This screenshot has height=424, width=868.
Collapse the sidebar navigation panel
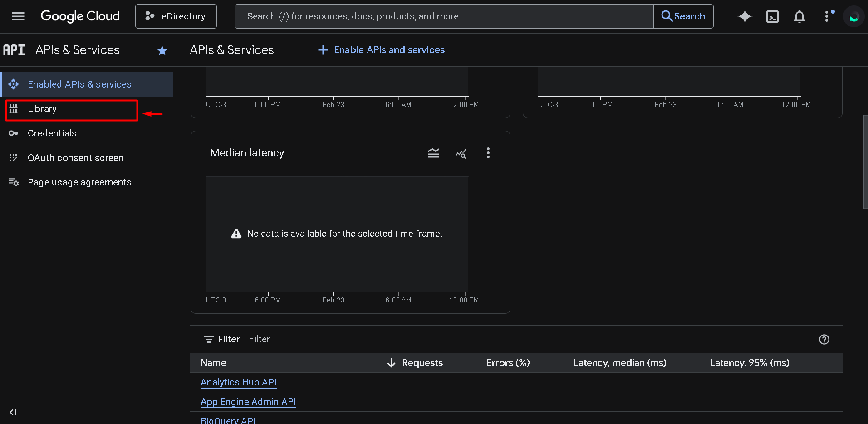tap(13, 412)
